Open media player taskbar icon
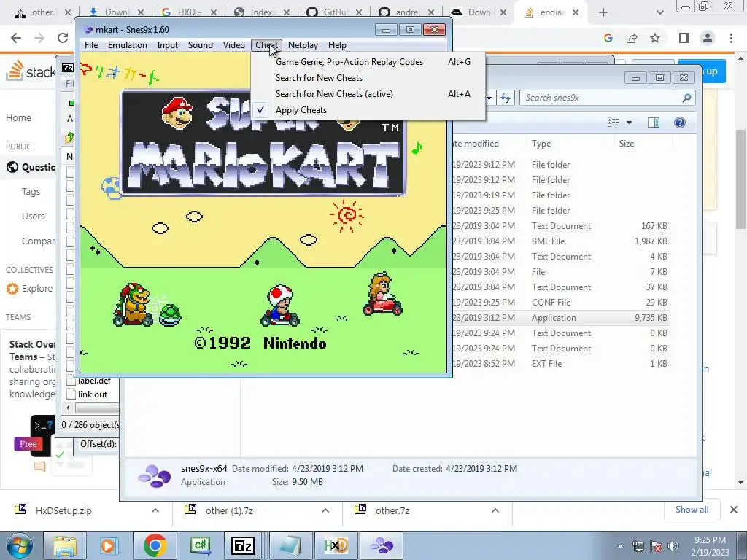747x560 pixels. click(x=109, y=545)
